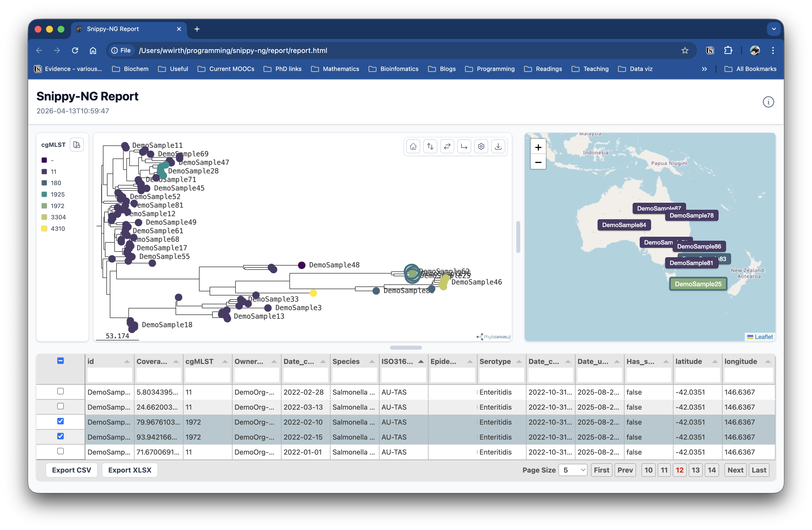Go to table page 10
This screenshot has width=812, height=530.
(648, 470)
